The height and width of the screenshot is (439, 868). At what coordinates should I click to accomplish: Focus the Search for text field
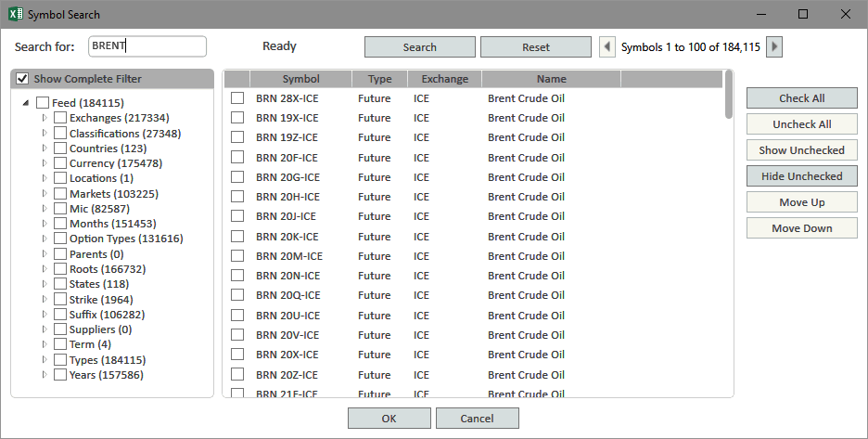click(147, 46)
